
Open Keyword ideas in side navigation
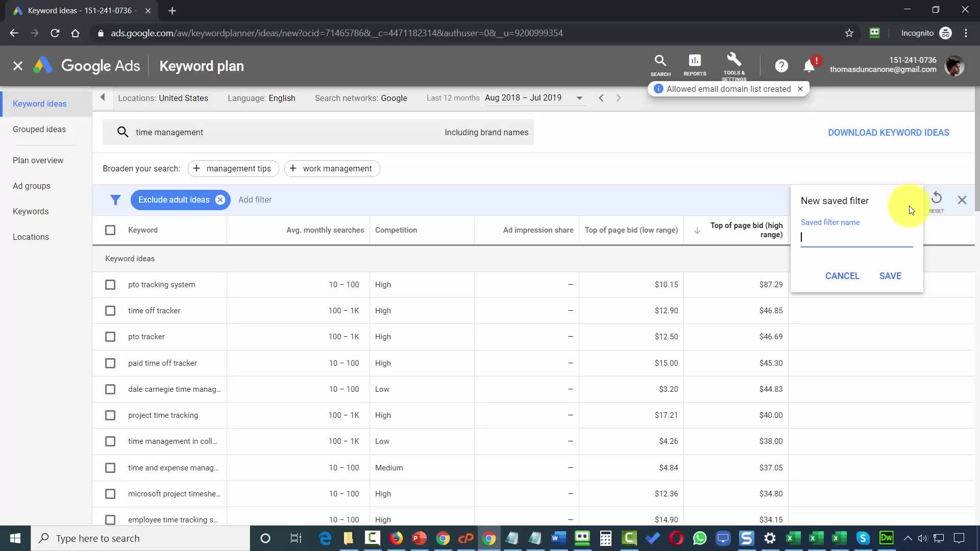[x=40, y=104]
